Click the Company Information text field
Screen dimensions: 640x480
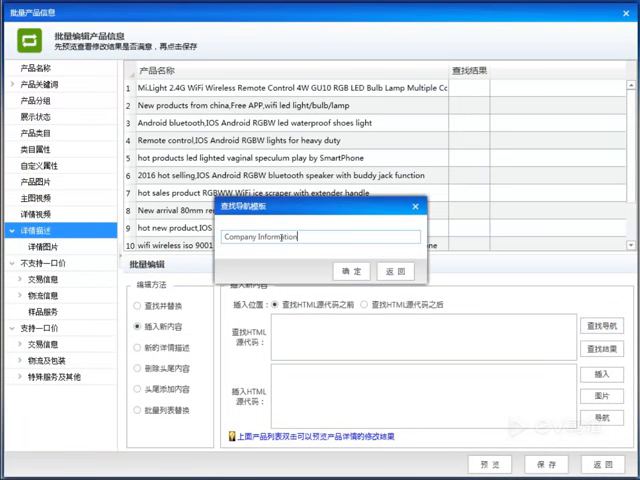point(321,237)
